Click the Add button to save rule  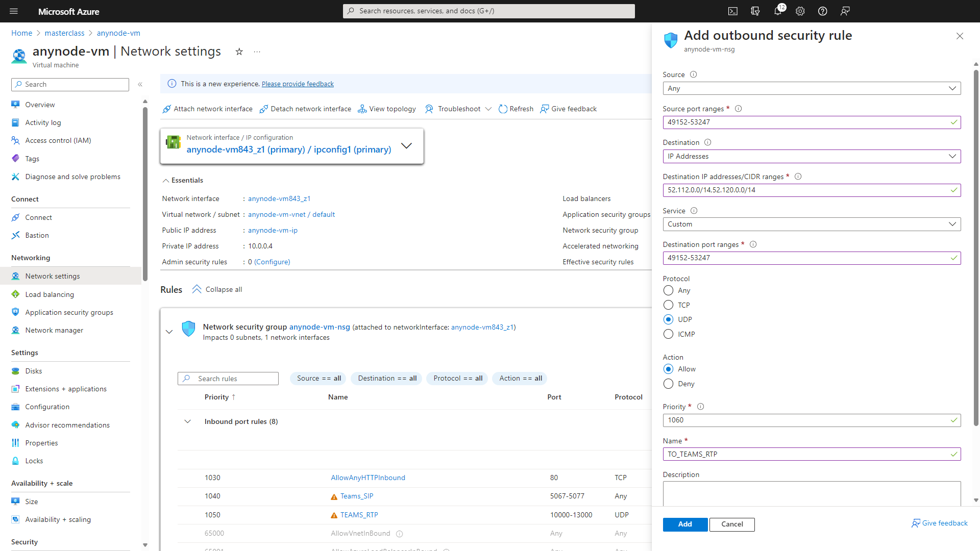pyautogui.click(x=685, y=523)
